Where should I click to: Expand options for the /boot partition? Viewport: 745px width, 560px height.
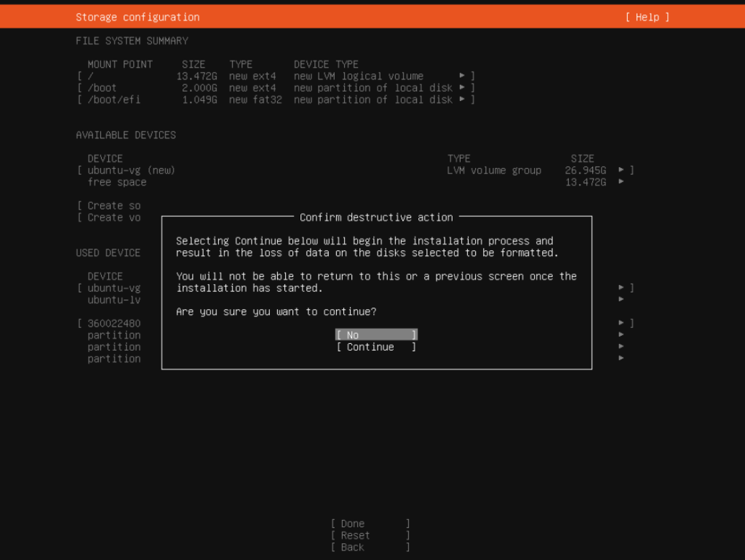click(x=463, y=87)
